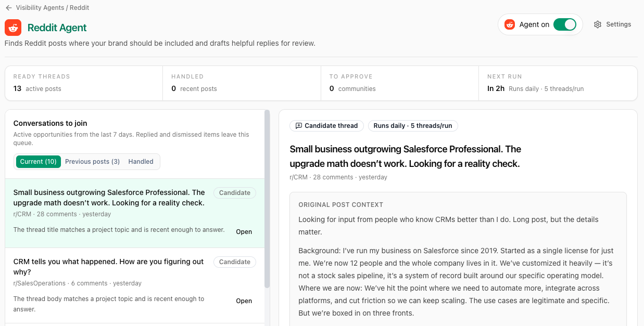Image resolution: width=644 pixels, height=326 pixels.
Task: Click the detail panel thread headline
Action: click(405, 157)
